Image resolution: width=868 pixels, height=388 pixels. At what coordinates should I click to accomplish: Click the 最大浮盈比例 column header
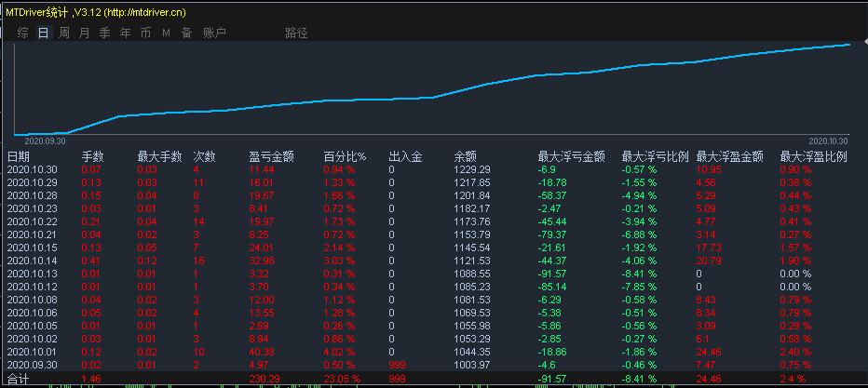pos(814,157)
